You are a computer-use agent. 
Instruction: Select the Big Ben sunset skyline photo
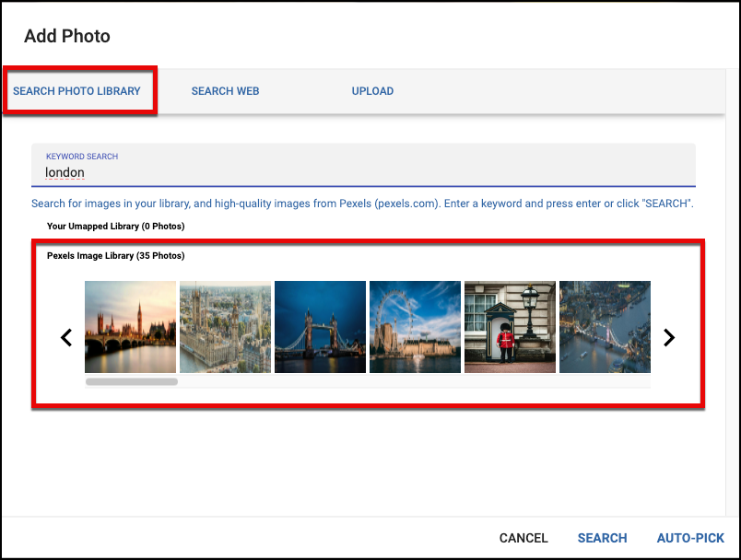click(x=131, y=327)
